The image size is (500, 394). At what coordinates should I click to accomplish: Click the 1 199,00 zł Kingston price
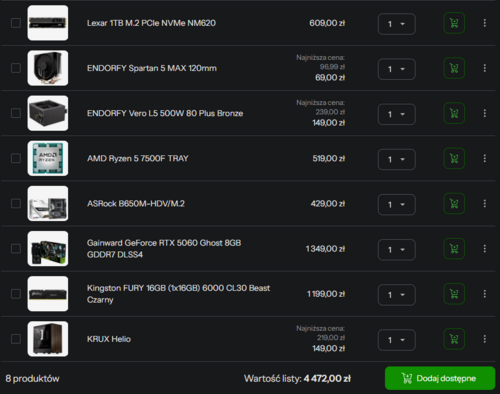point(326,294)
